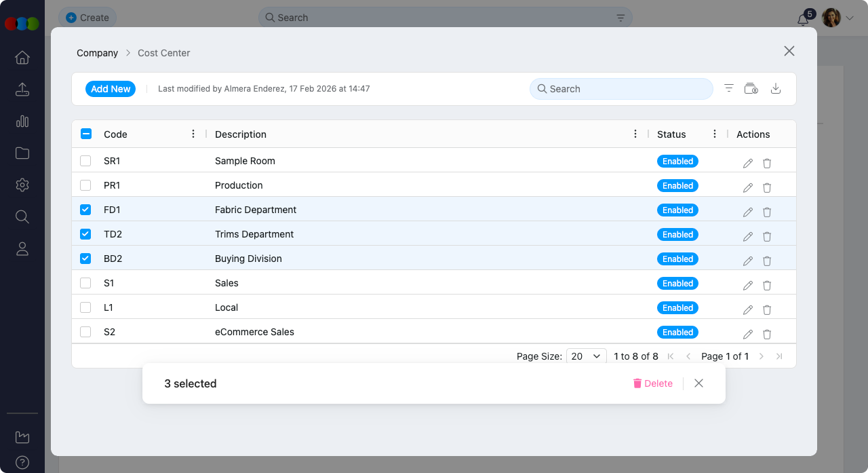Delete the Production row via trash icon
The image size is (868, 473).
tap(767, 187)
